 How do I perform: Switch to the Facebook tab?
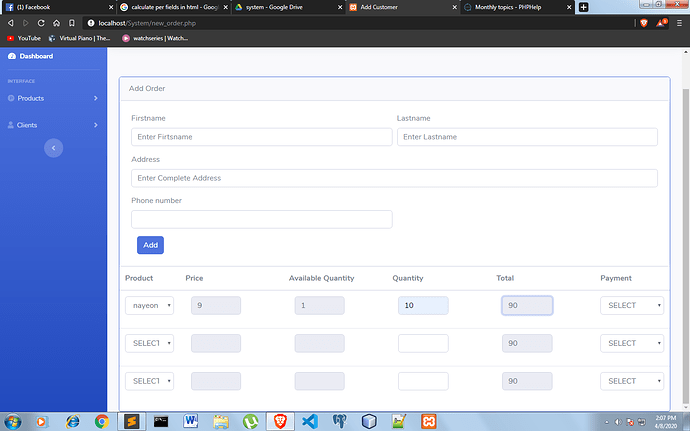pyautogui.click(x=57, y=7)
